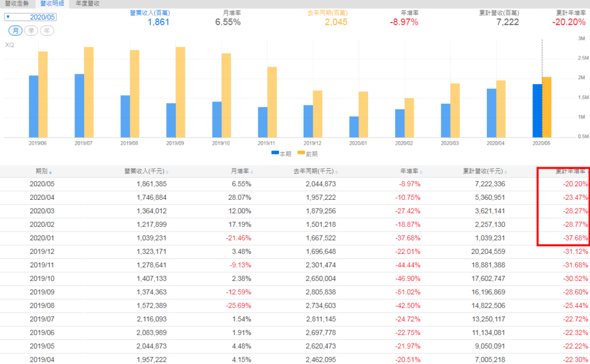Click summary revenue value 1,861

pos(158,22)
